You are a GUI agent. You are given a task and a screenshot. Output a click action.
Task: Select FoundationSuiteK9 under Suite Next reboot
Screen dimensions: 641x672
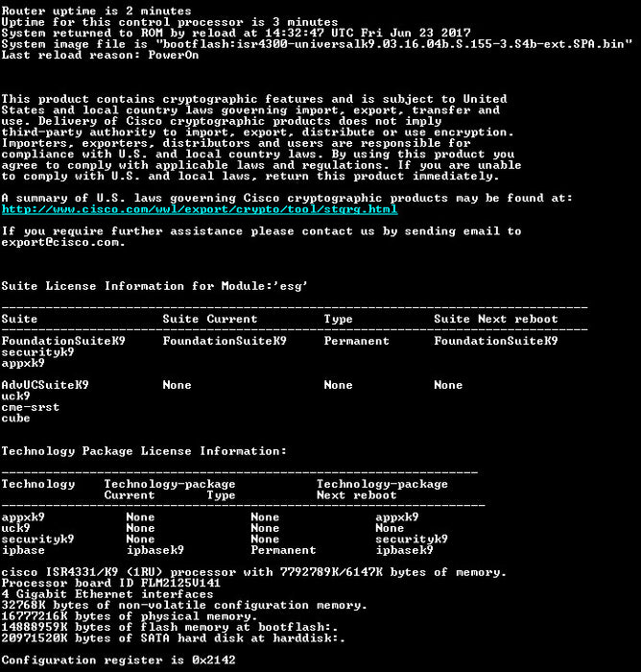pyautogui.click(x=496, y=341)
